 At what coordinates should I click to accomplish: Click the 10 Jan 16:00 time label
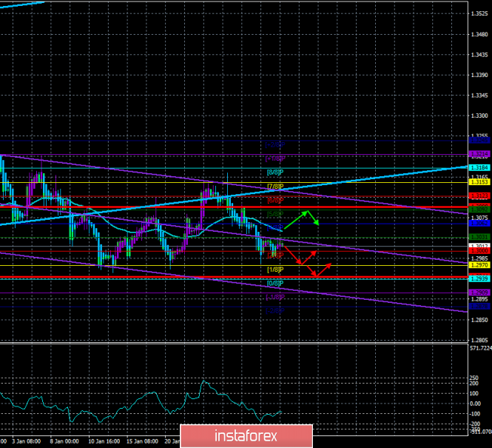[x=104, y=441]
